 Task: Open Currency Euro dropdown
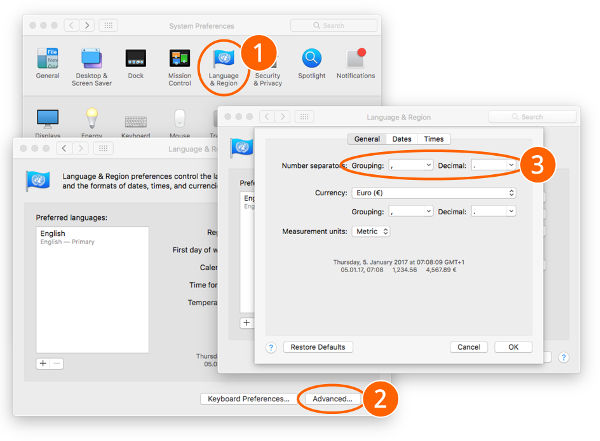click(434, 193)
